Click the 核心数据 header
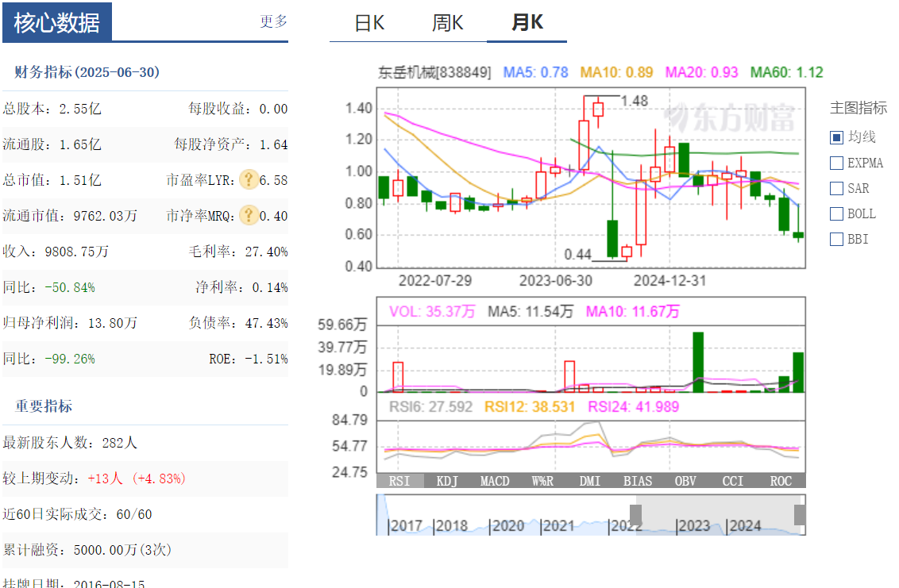 [56, 22]
